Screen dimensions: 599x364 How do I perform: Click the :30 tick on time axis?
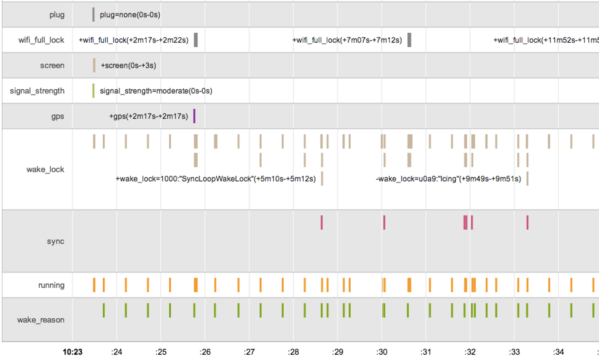tap(381, 352)
